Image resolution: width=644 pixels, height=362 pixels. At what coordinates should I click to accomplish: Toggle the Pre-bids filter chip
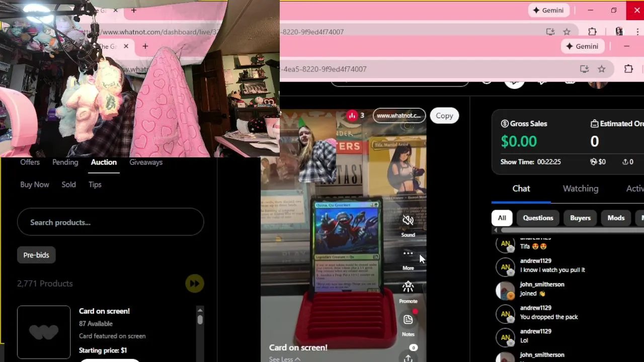pos(36,255)
